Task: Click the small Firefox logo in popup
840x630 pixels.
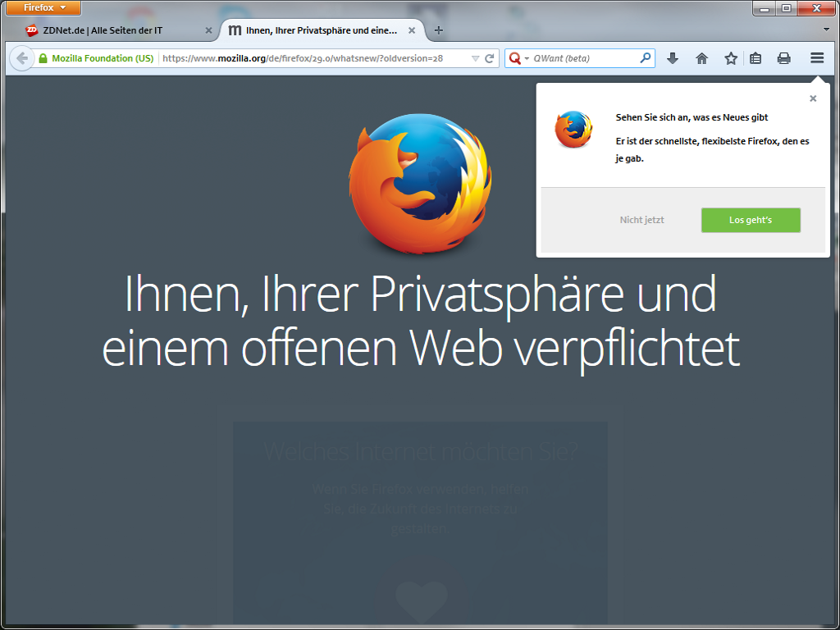Action: (573, 129)
